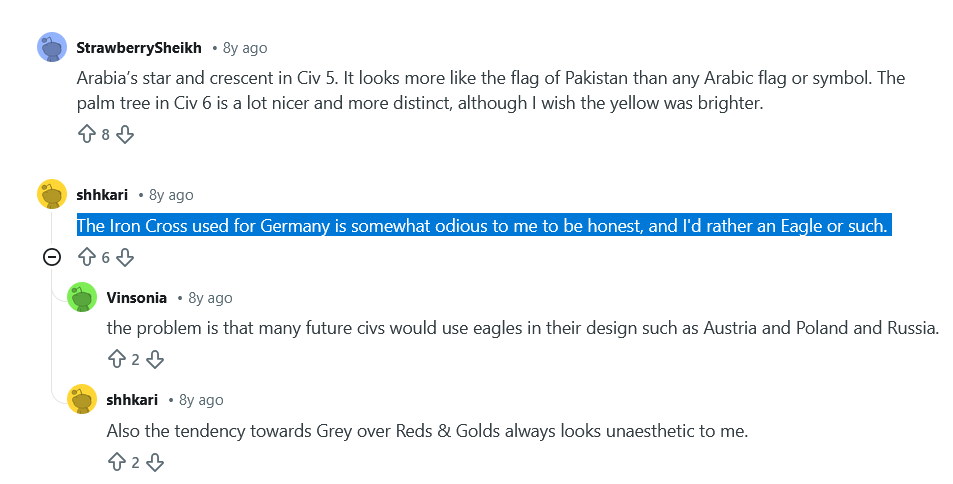Open Vinsonia's avatar profile
The height and width of the screenshot is (484, 953).
82,297
